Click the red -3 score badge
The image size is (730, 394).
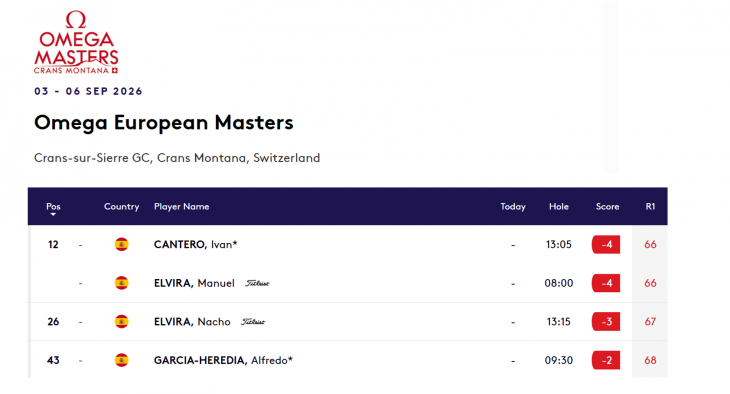pos(606,322)
